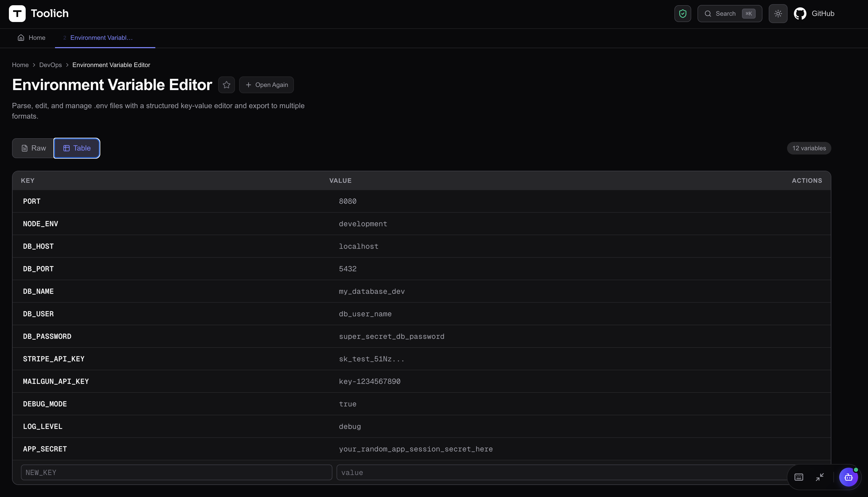Open keyboard shortcuts icon in floating bar

[799, 477]
